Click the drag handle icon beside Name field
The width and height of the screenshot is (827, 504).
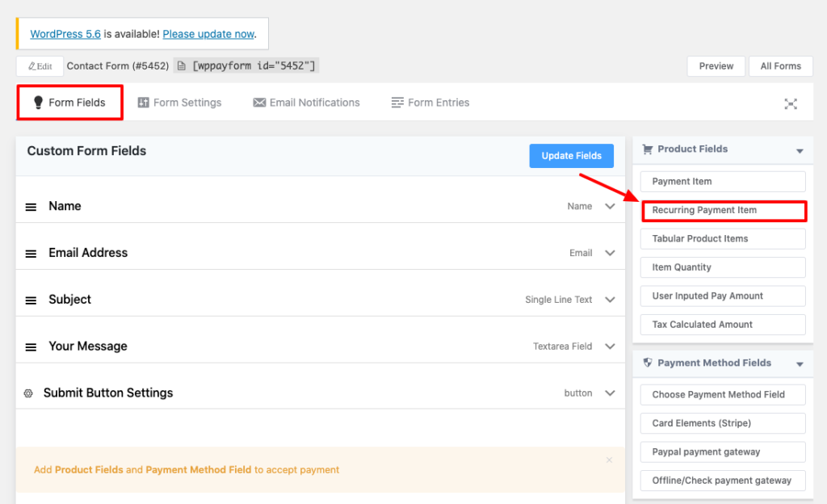31,207
